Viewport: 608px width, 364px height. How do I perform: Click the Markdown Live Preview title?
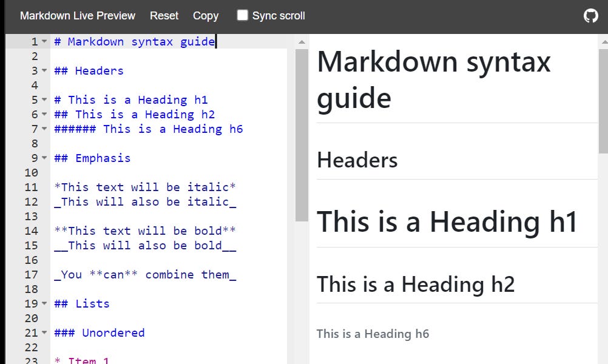(x=77, y=16)
